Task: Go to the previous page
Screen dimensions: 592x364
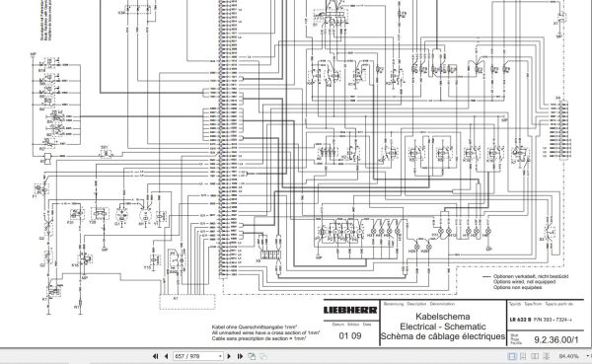Action: point(166,356)
